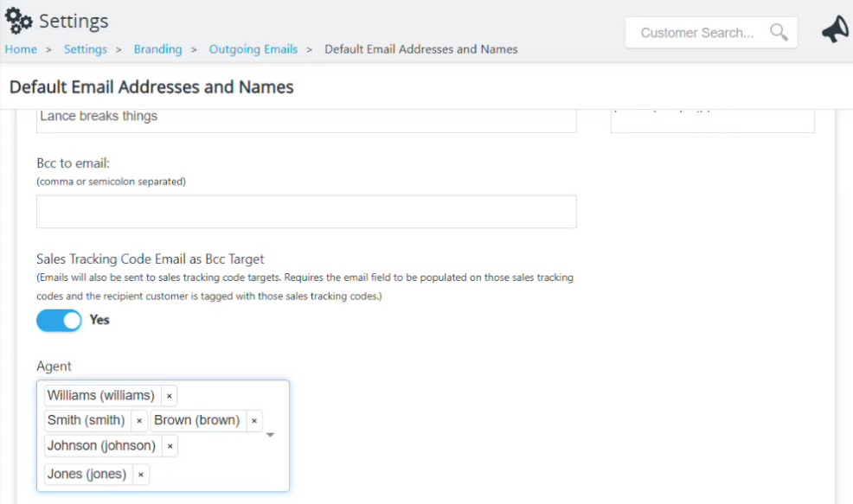
Task: Remove the Smith (smith) agent tag
Action: pyautogui.click(x=139, y=421)
